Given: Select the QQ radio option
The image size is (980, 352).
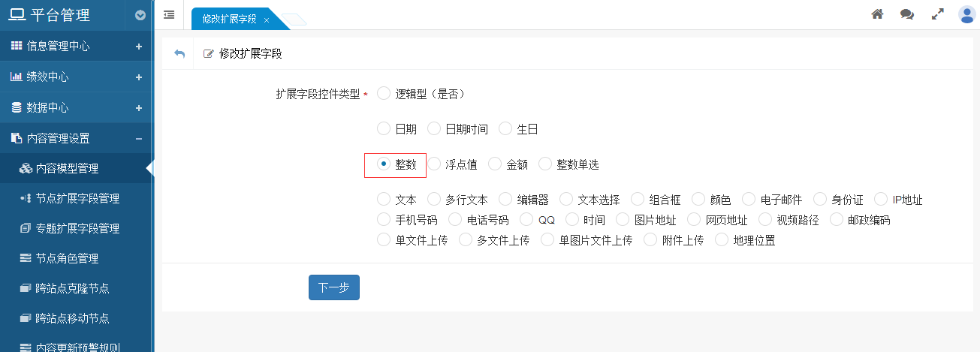Looking at the screenshot, I should click(x=526, y=220).
